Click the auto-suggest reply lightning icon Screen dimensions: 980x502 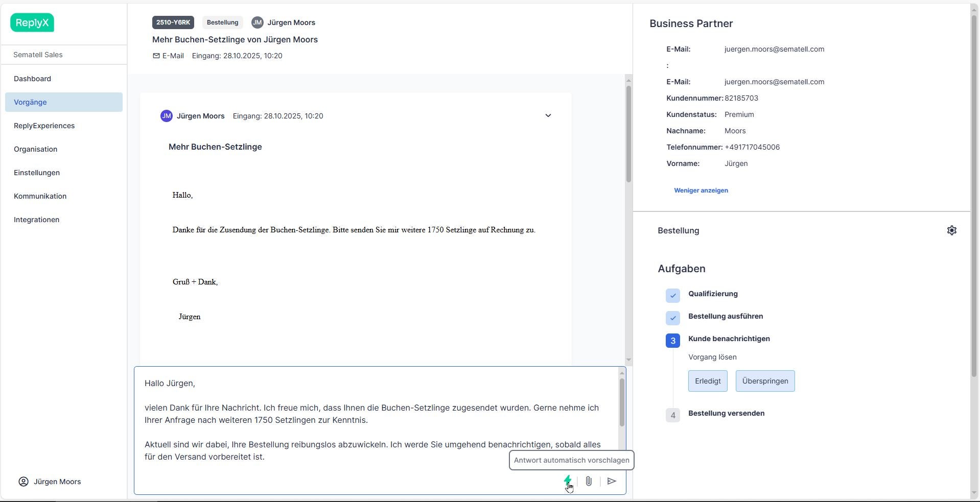(567, 481)
